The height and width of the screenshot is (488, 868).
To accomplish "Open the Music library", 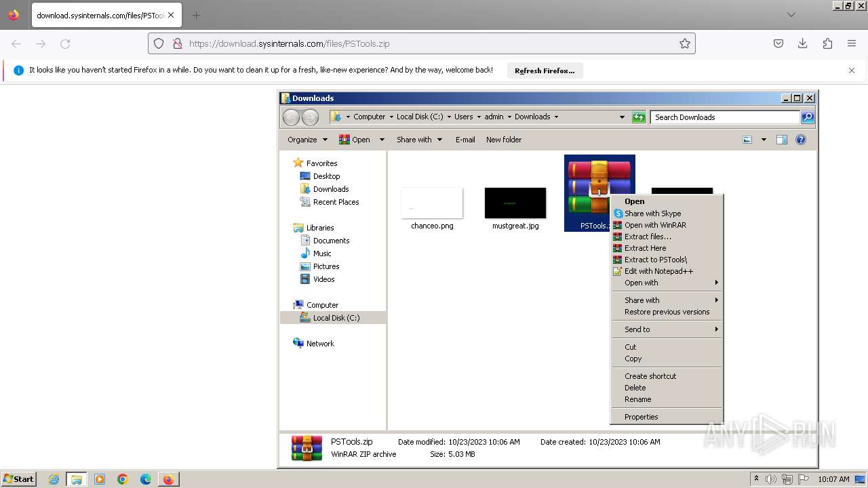I will [x=322, y=253].
